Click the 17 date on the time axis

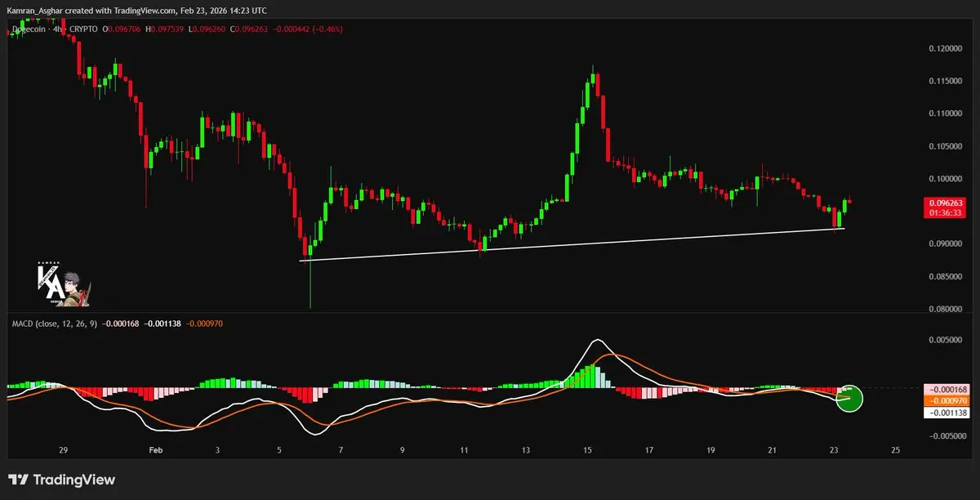coord(649,450)
